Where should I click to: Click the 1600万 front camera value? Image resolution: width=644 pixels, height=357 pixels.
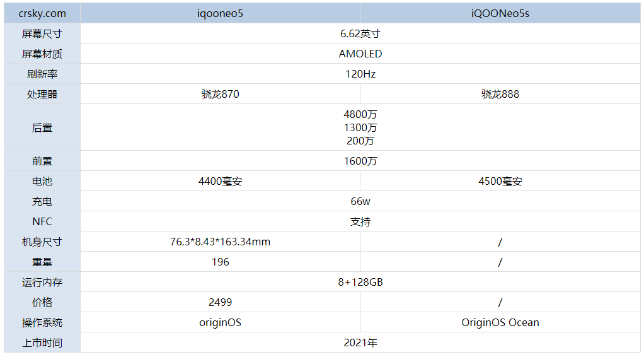click(x=360, y=161)
